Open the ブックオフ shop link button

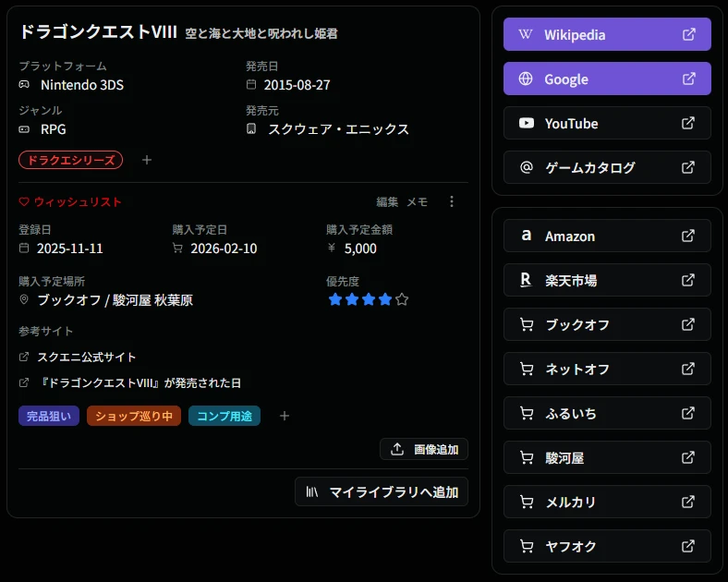[x=607, y=324]
